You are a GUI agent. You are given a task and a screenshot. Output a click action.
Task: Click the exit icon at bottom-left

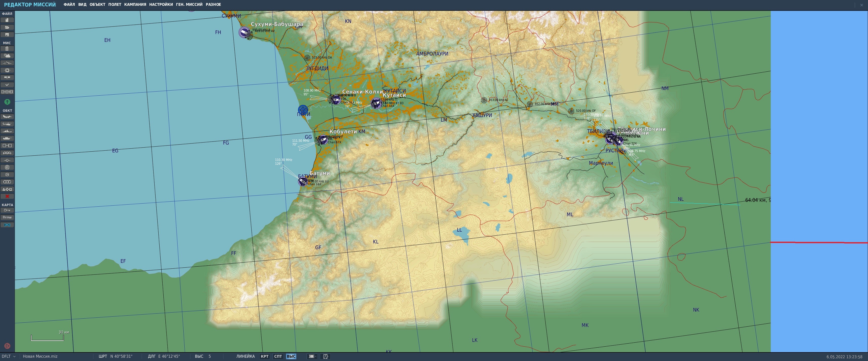[x=7, y=346]
